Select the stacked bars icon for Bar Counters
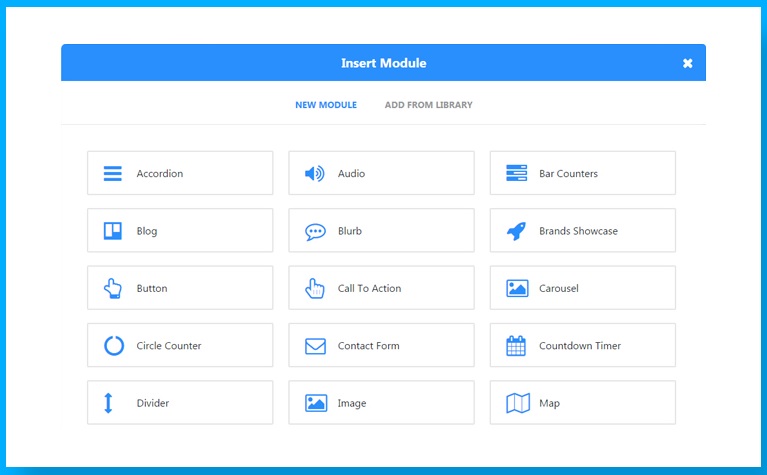Screen dimensions: 767x475 [x=517, y=173]
